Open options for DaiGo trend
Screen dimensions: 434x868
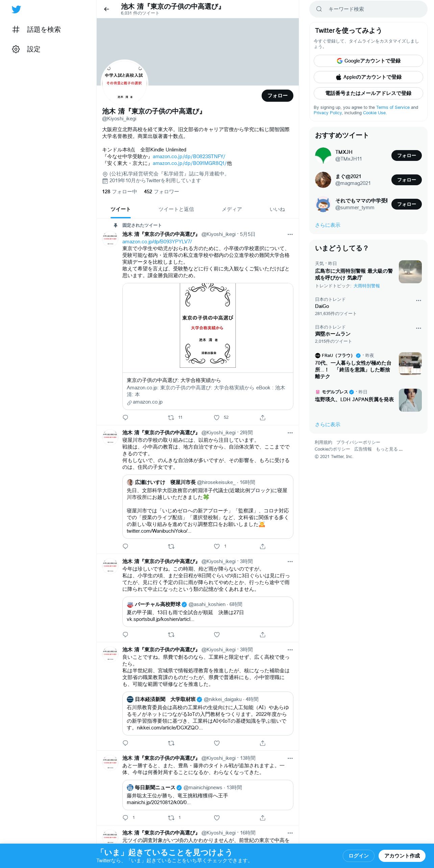(418, 300)
